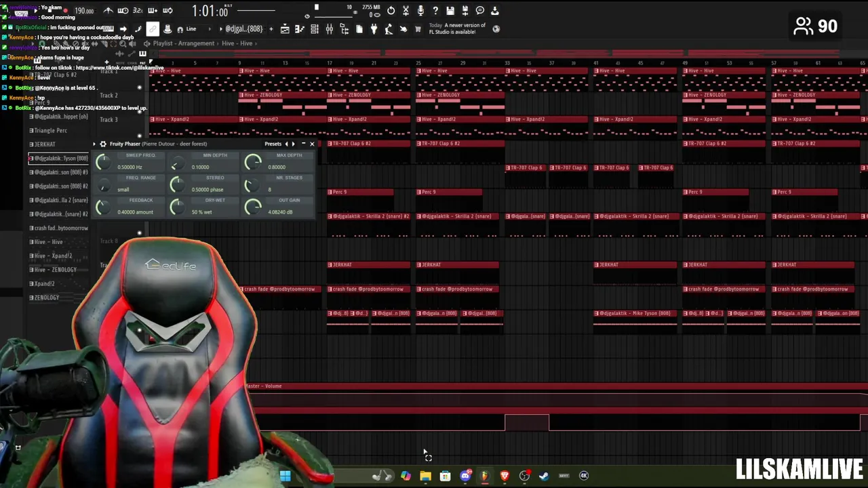Open the Piano Roll view icon

click(300, 29)
